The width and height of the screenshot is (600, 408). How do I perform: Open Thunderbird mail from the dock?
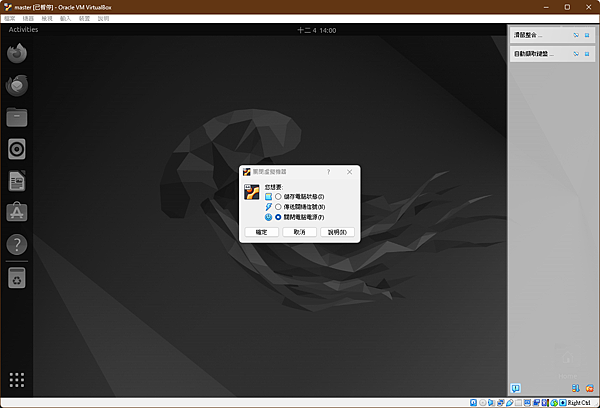[17, 85]
